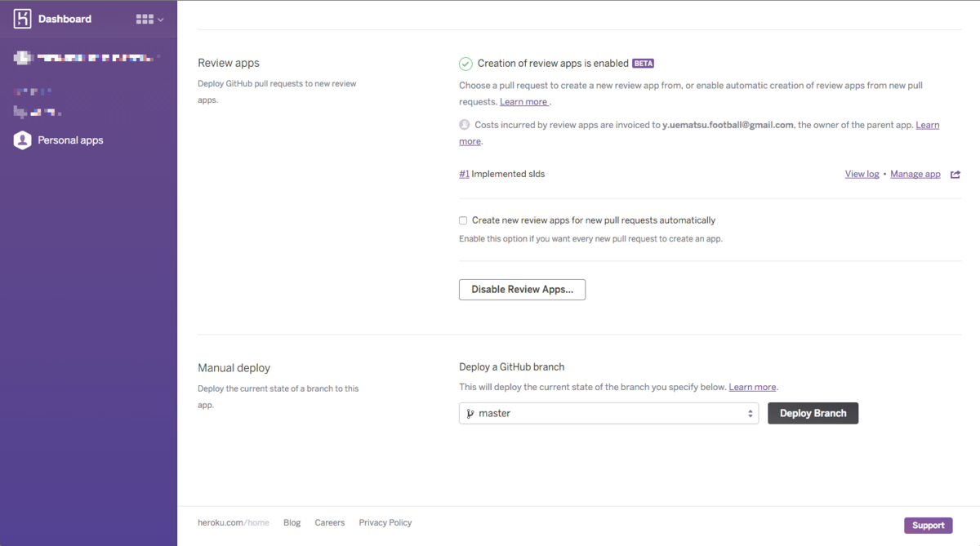Click the branch icon in master selector
980x546 pixels.
[x=470, y=414]
